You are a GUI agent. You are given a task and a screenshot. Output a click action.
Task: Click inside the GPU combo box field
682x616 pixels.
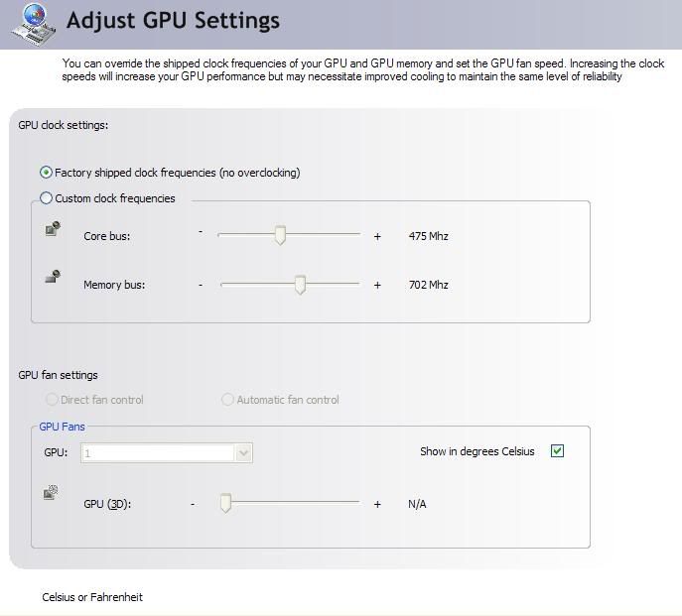tap(166, 453)
